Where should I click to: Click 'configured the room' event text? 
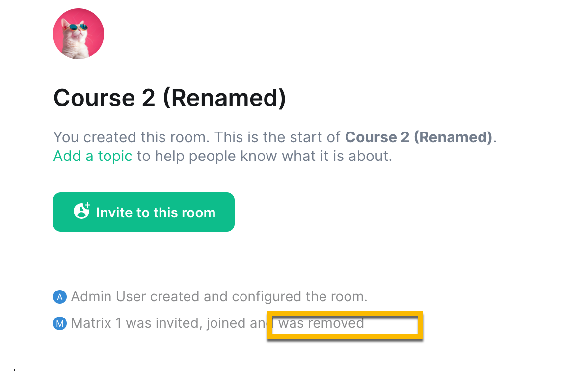coord(299,297)
